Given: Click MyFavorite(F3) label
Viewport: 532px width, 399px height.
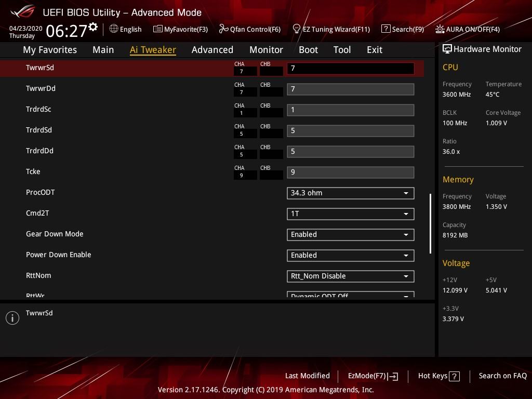Looking at the screenshot, I should [186, 29].
